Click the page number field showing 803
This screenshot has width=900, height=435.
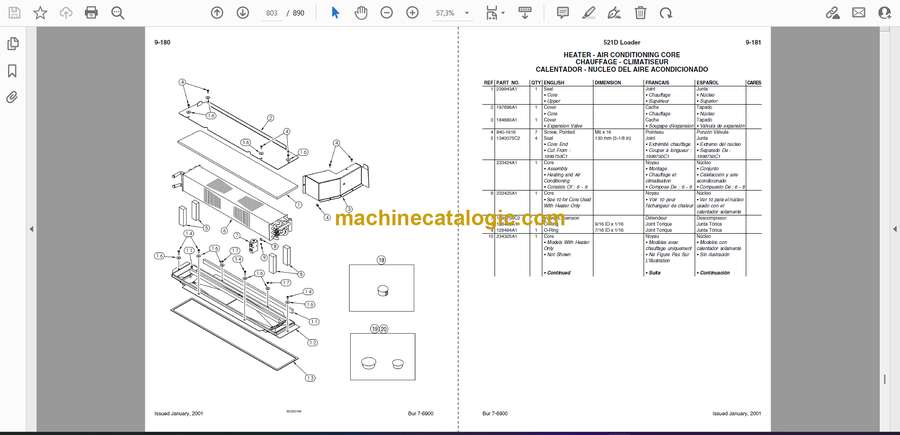272,13
